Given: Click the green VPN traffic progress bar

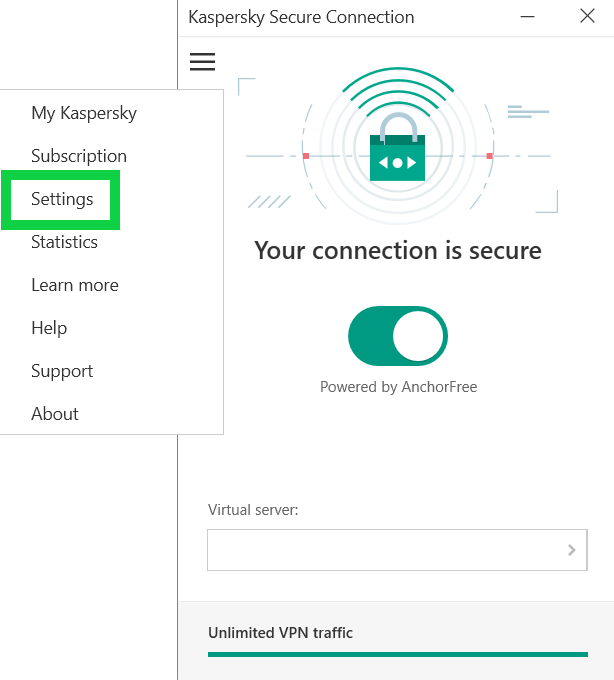Looking at the screenshot, I should tap(397, 654).
